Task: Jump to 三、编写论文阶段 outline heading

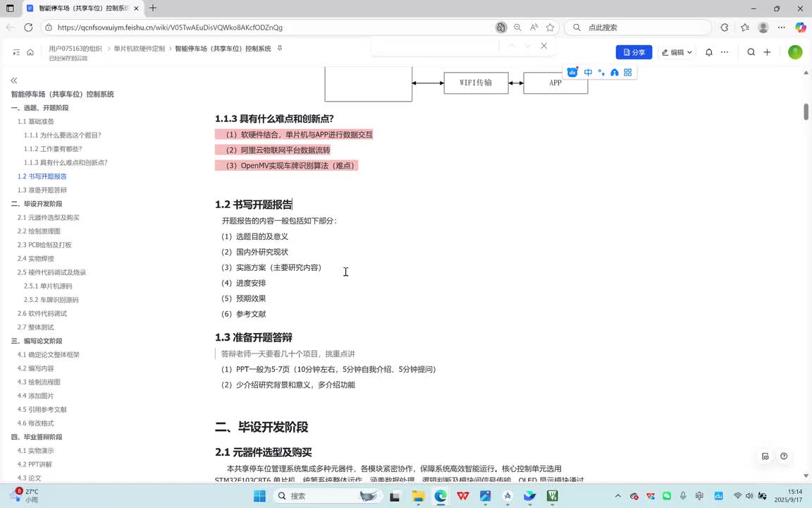Action: pyautogui.click(x=36, y=341)
